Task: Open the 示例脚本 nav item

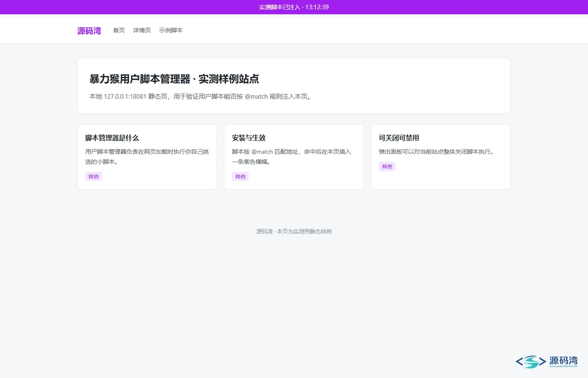Action: [x=171, y=30]
